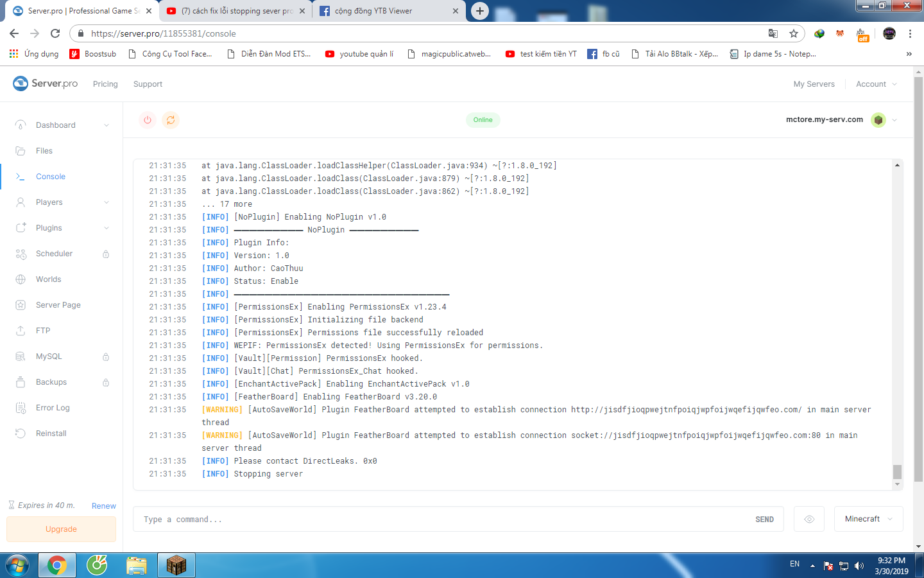Open the Files folder icon
This screenshot has height=578, width=924.
coord(21,151)
